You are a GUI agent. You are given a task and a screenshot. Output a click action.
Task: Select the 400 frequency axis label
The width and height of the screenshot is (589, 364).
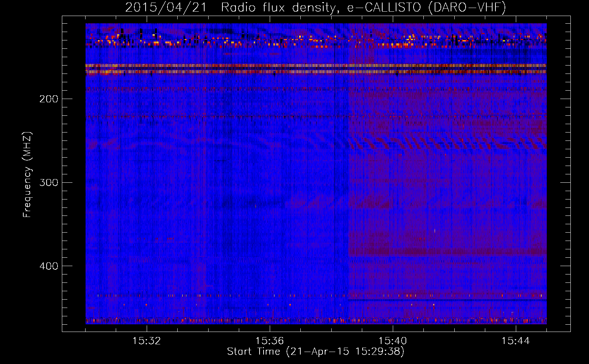49,266
